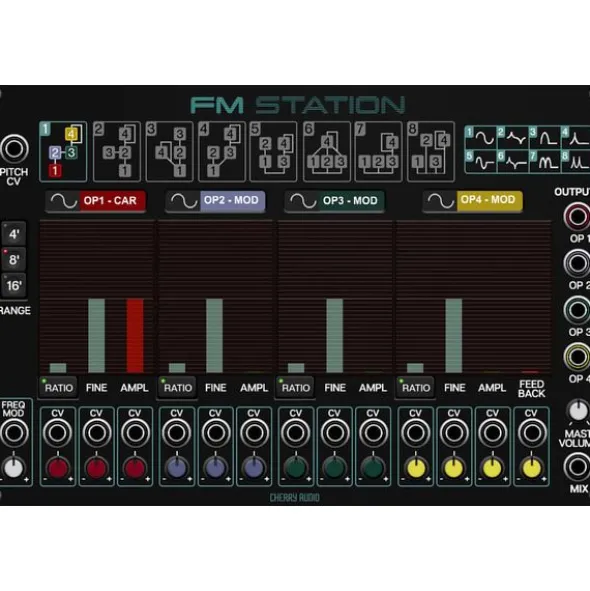Set range to 8'
This screenshot has height=591, width=590.
[x=14, y=260]
